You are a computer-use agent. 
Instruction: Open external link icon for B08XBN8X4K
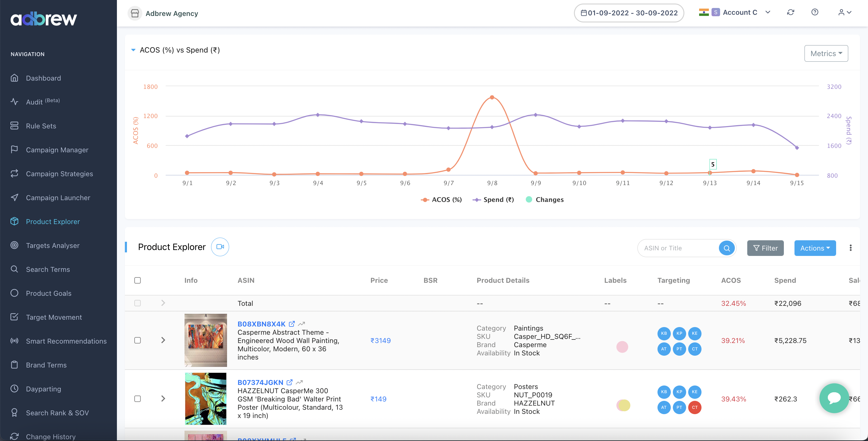click(292, 324)
